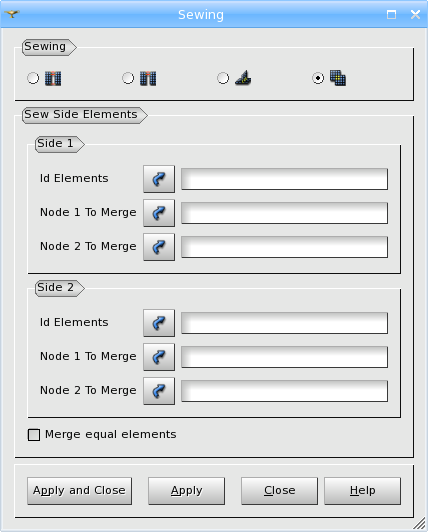Click selection arrow for Side 2 Id Elements

point(159,323)
